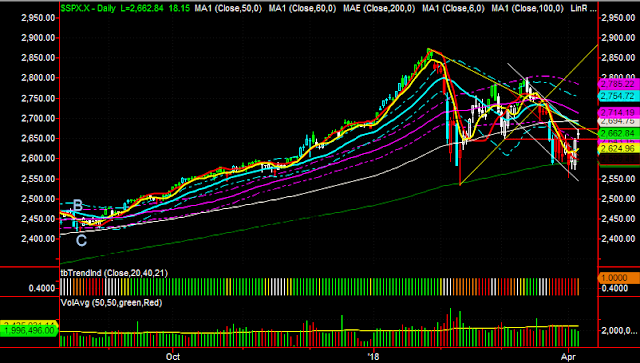
Task: Select the MA1 (Close,50,0) indicator label
Action: (228, 8)
